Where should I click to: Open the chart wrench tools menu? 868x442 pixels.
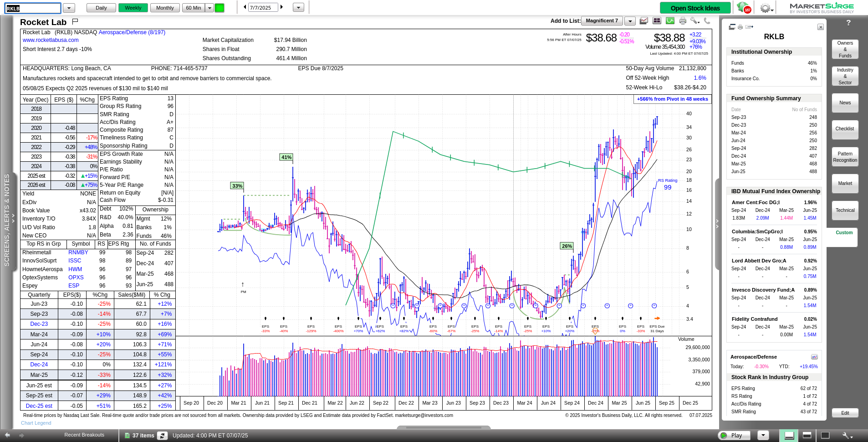click(x=694, y=21)
